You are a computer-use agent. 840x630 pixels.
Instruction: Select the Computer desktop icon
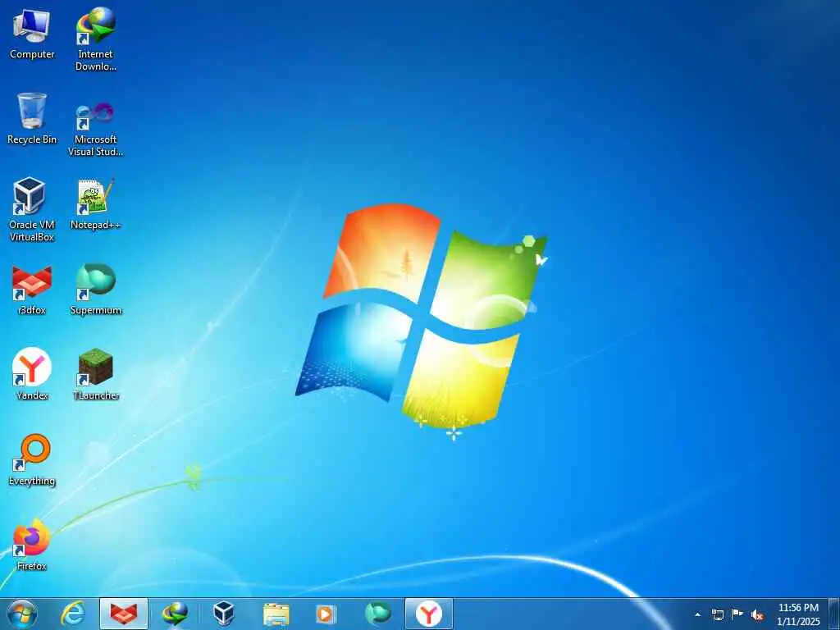(32, 33)
